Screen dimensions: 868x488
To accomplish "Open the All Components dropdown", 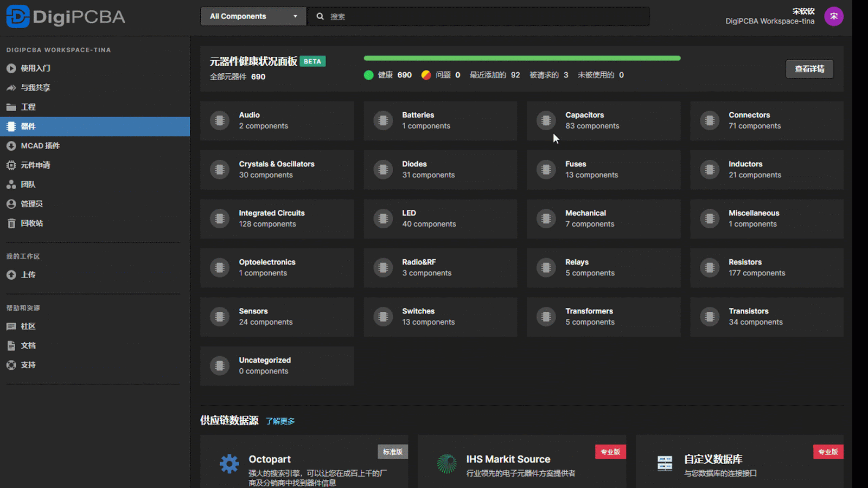I will pos(253,16).
